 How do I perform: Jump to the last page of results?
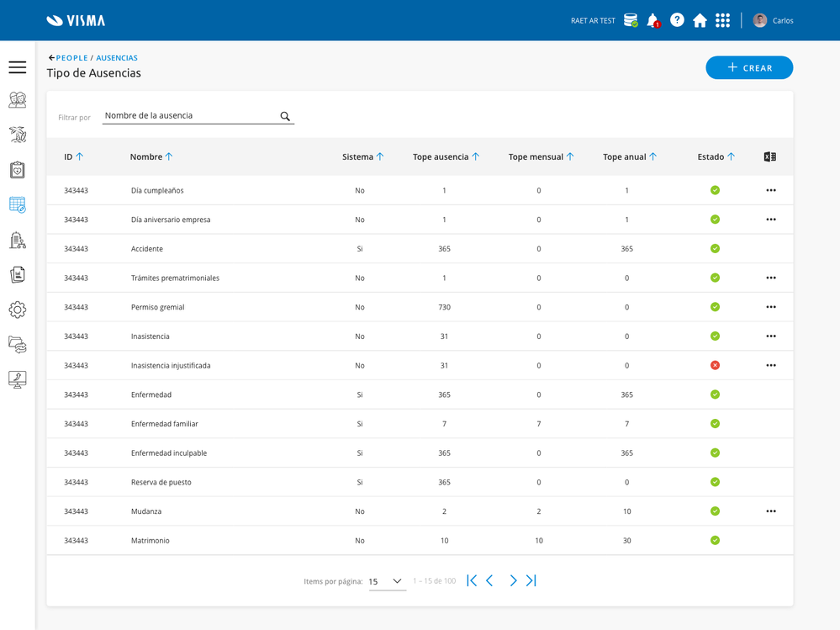[531, 580]
